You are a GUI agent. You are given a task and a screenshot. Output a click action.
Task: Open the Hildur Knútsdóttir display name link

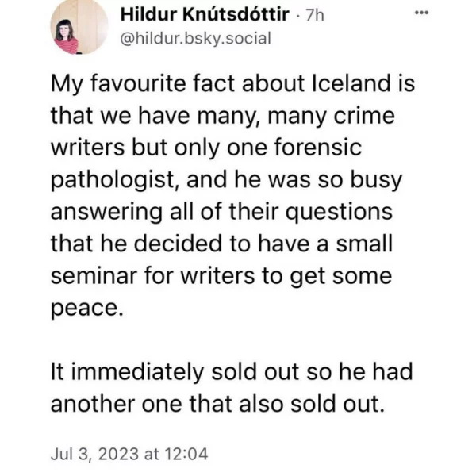coord(205,14)
